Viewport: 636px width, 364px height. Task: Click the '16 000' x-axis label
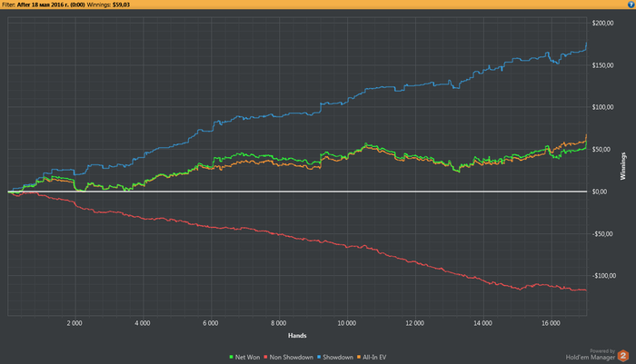551,323
